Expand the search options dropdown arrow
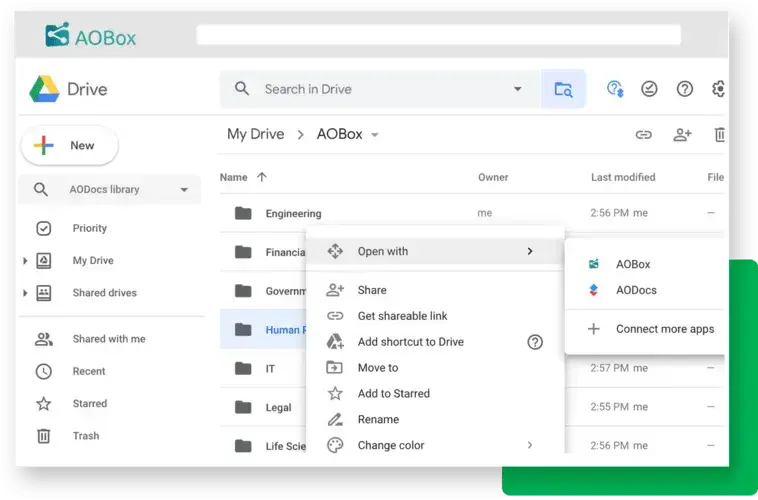Viewport: 758px width, 500px height. click(518, 89)
